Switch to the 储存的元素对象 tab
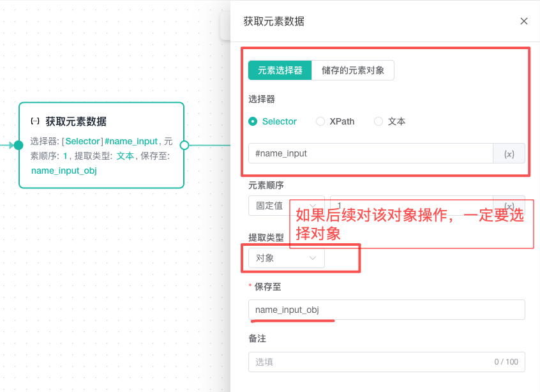 [x=352, y=70]
